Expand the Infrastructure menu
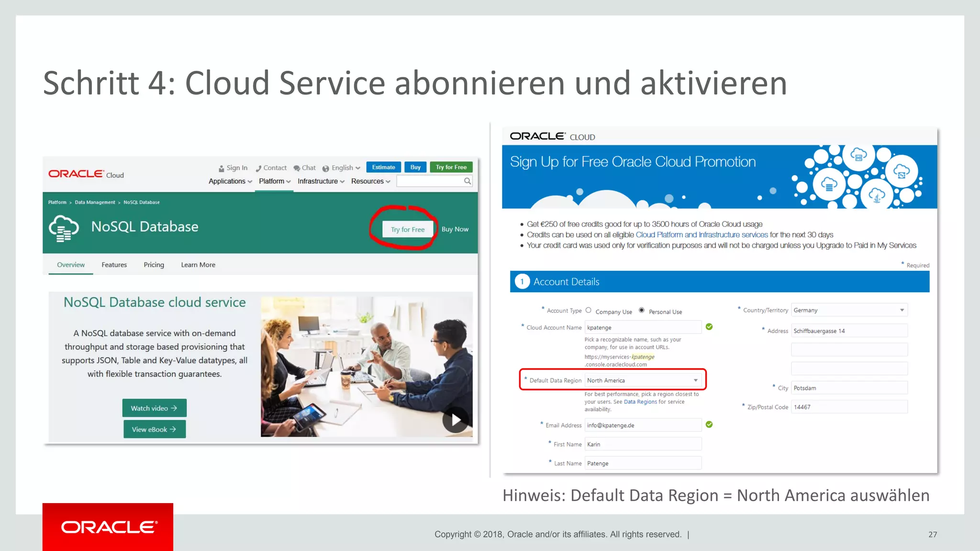 pyautogui.click(x=321, y=181)
